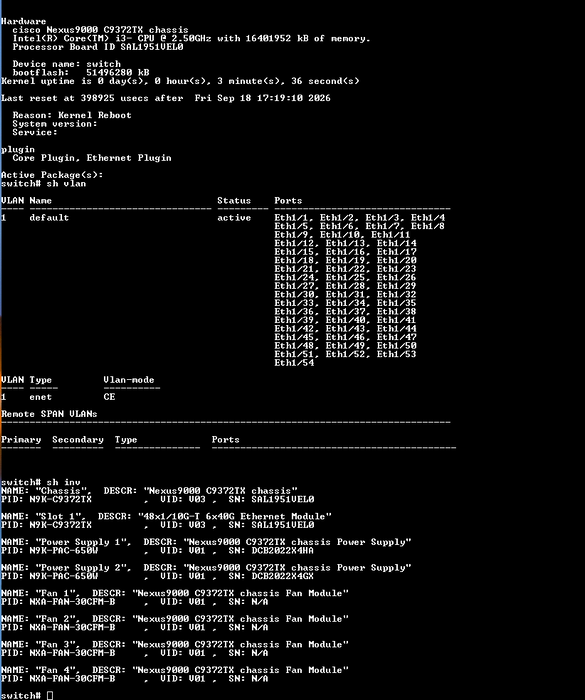Click the 'Reason: Kernel Reboot' line
Image resolution: width=585 pixels, height=700 pixels.
point(72,115)
